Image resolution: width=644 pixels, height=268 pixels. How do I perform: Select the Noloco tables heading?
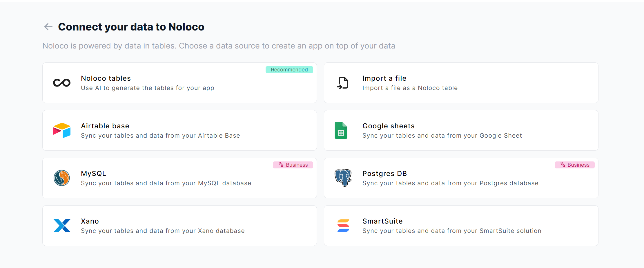pyautogui.click(x=106, y=78)
